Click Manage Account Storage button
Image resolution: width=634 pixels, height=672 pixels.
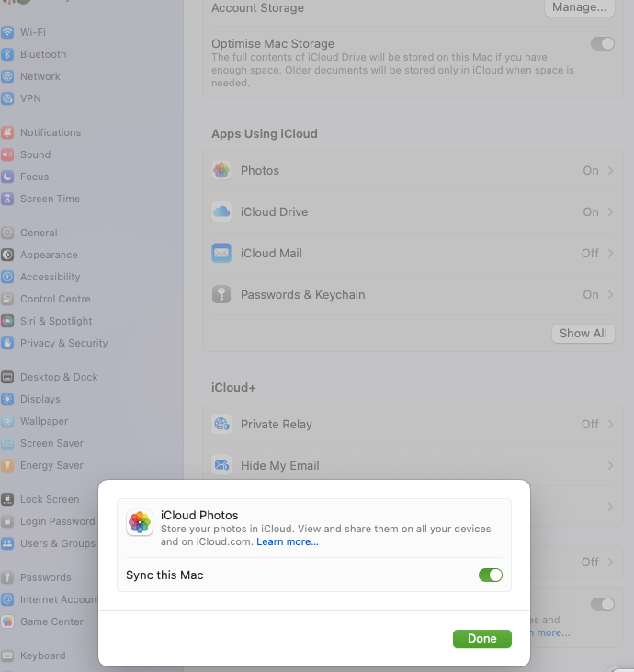coord(579,7)
